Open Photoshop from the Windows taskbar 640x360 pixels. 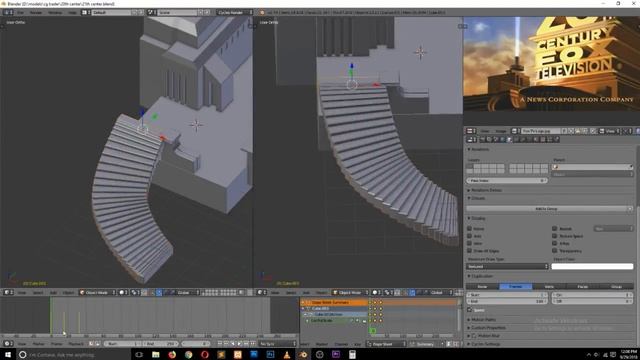point(270,355)
